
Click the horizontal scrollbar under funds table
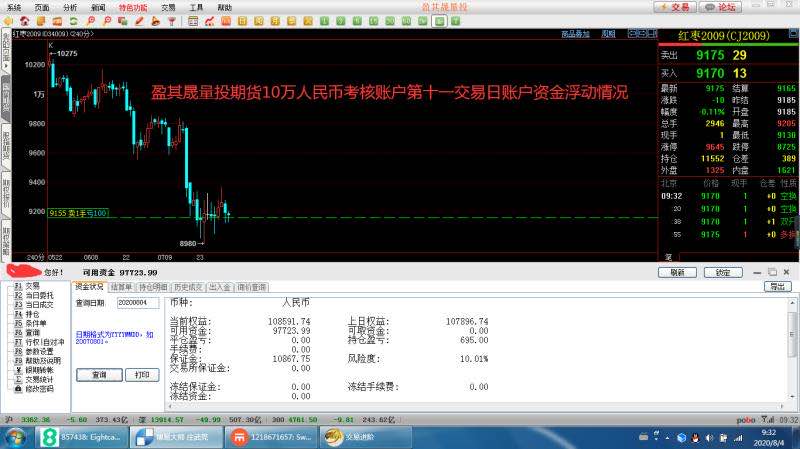[x=474, y=407]
